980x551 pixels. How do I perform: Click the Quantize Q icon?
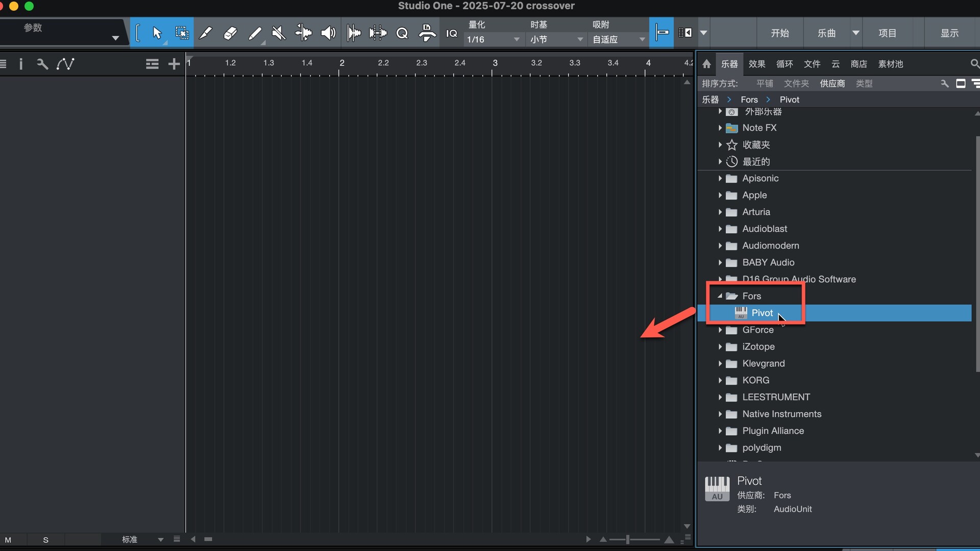pos(402,33)
